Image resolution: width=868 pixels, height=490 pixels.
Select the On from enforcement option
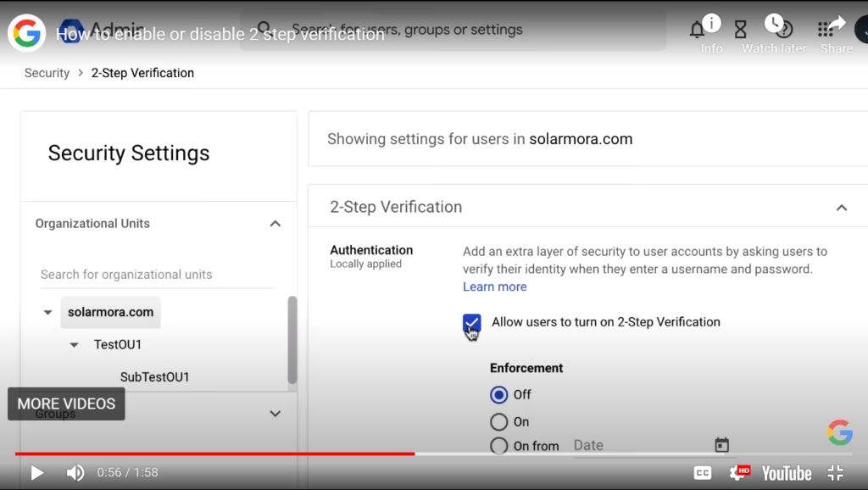[499, 445]
